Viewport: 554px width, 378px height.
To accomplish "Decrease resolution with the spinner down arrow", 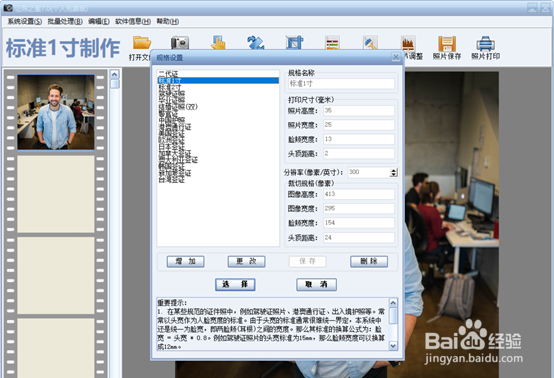I will [394, 175].
